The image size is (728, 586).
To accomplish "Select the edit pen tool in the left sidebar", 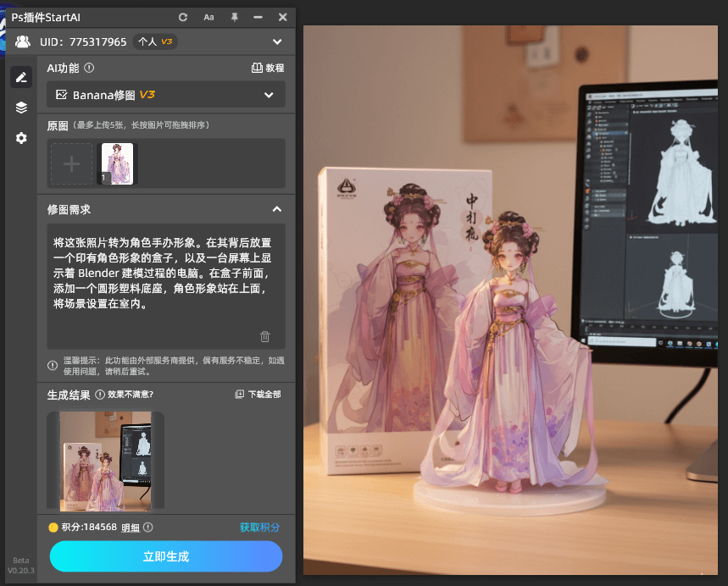I will coord(21,77).
